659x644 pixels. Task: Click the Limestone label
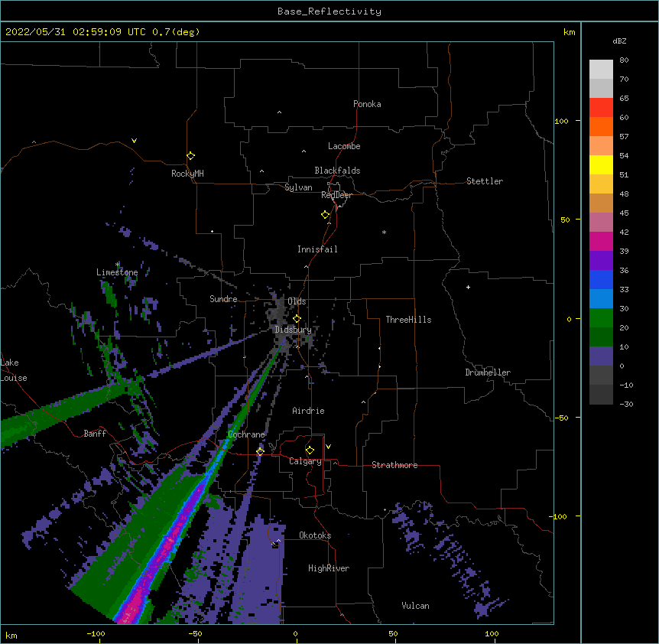pyautogui.click(x=117, y=272)
